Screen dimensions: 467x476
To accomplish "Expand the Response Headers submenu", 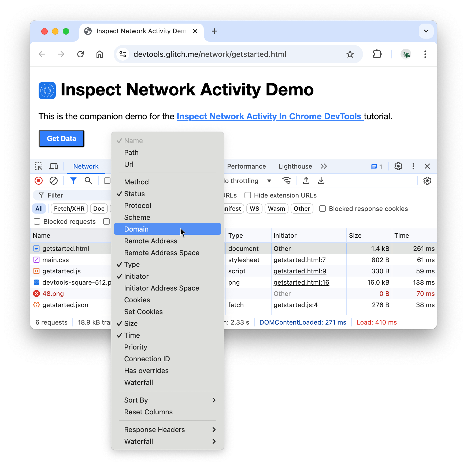I will [167, 429].
